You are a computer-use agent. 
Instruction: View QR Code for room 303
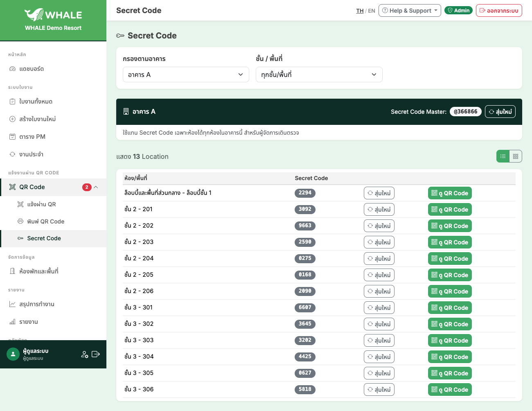point(450,341)
